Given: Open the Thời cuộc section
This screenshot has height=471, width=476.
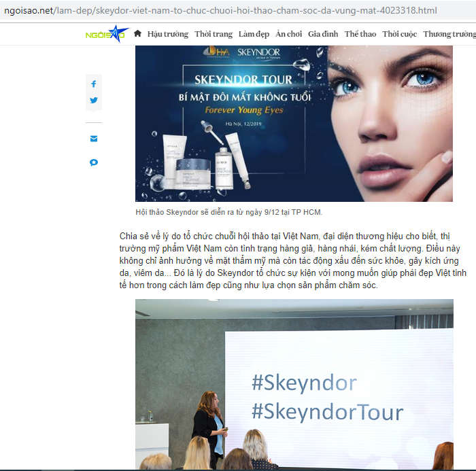Looking at the screenshot, I should pyautogui.click(x=400, y=34).
